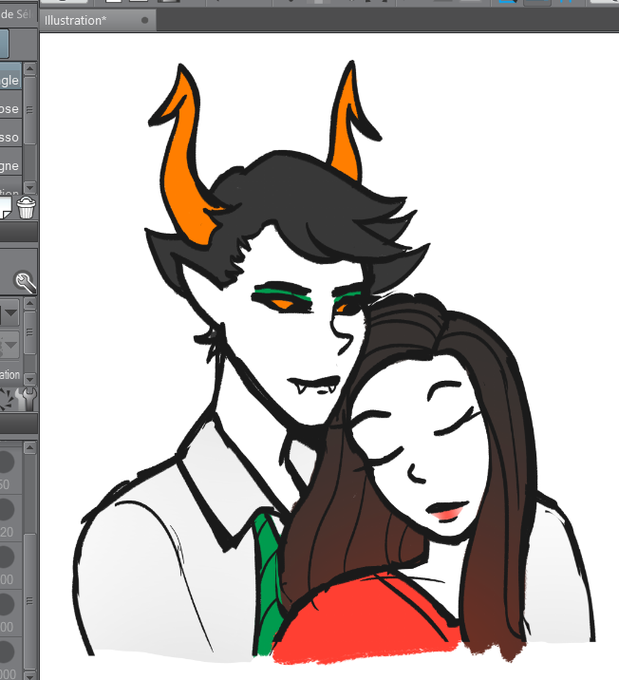Click tool property panel scrollbar thumb
Viewport: 619px width, 680px height.
[x=30, y=333]
